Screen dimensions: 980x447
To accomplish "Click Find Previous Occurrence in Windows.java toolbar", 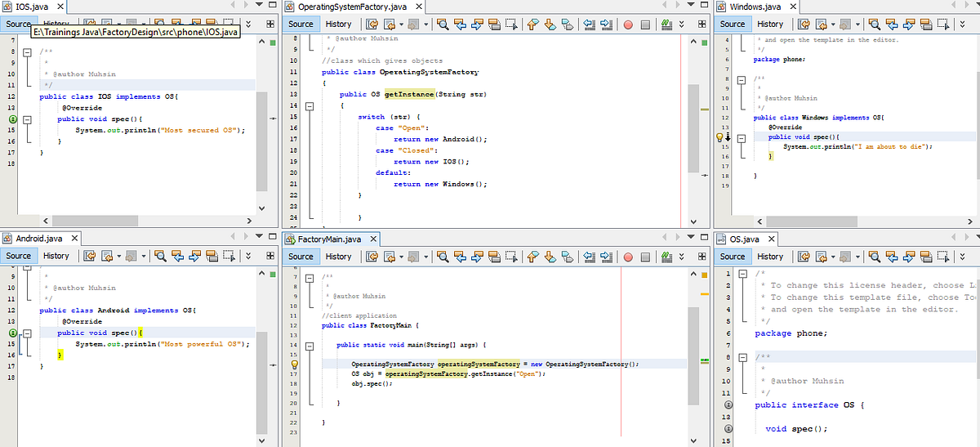I will [x=892, y=24].
